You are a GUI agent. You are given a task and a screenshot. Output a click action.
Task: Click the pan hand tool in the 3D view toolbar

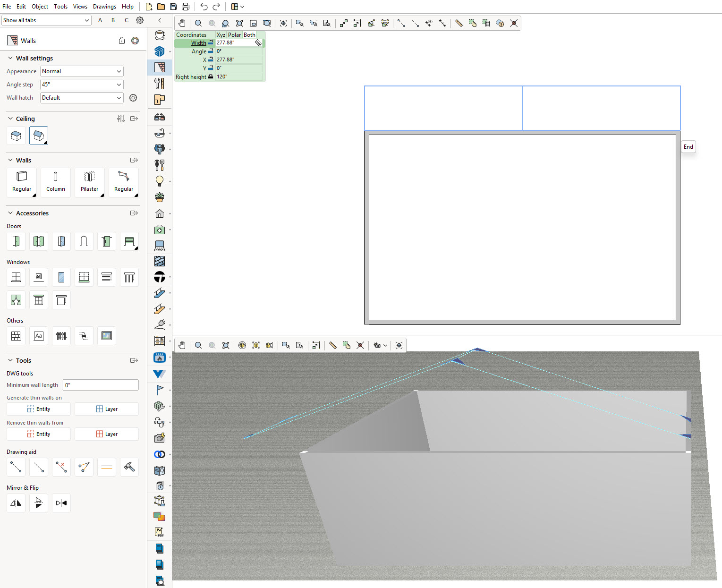click(x=182, y=345)
